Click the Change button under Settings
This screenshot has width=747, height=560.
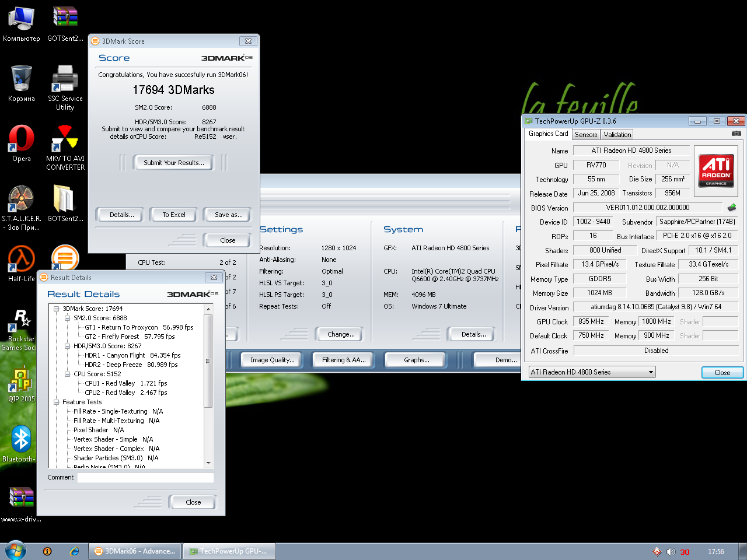[341, 334]
